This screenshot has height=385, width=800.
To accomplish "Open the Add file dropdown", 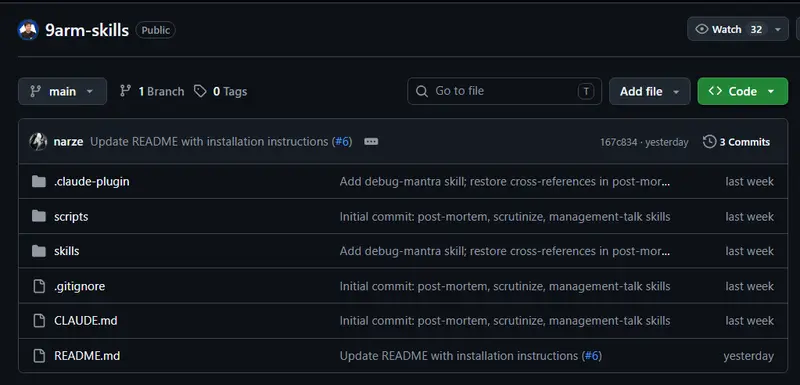I will (x=649, y=91).
